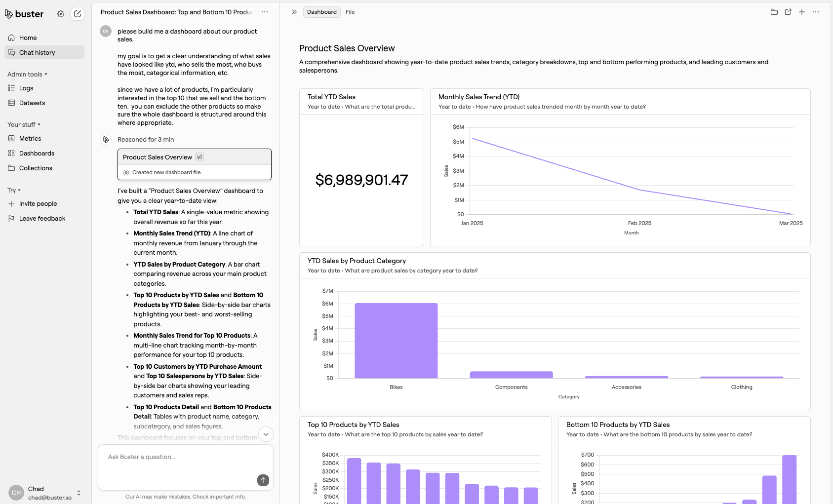The width and height of the screenshot is (833, 504).
Task: Click the purple Bikes bar in category chart
Action: tap(396, 341)
